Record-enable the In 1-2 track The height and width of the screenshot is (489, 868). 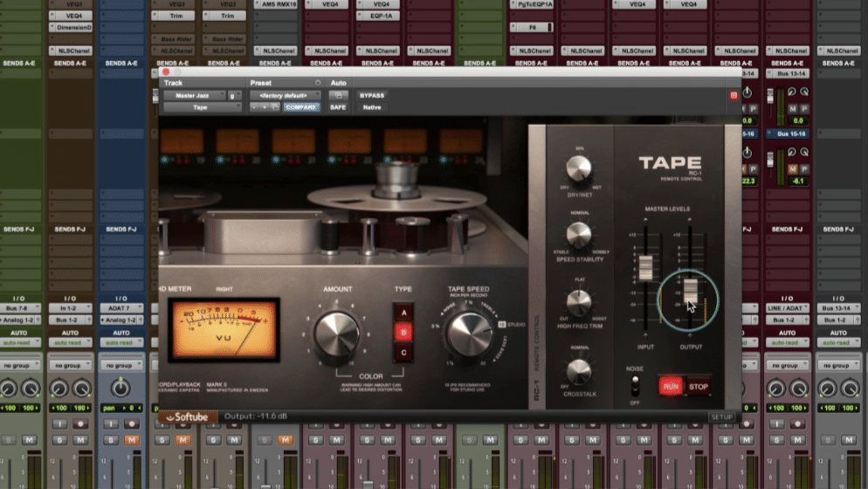(x=80, y=424)
